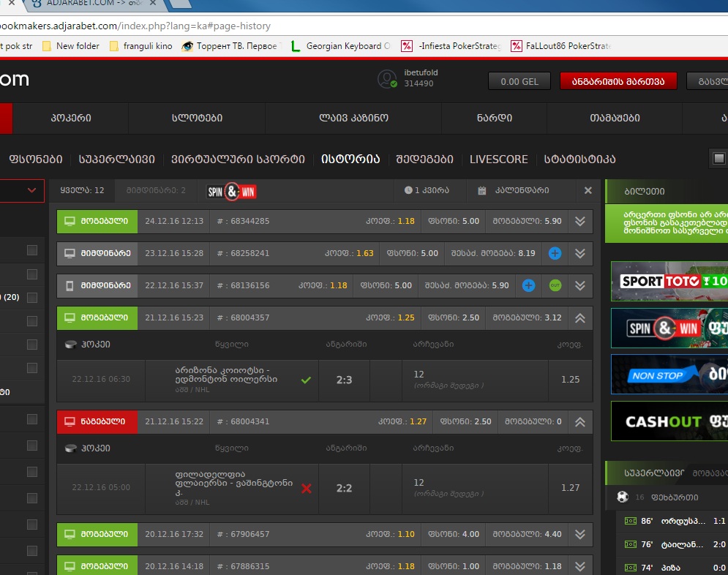
Task: Tick the fourth checkbox in left sidebar
Action: 32,321
